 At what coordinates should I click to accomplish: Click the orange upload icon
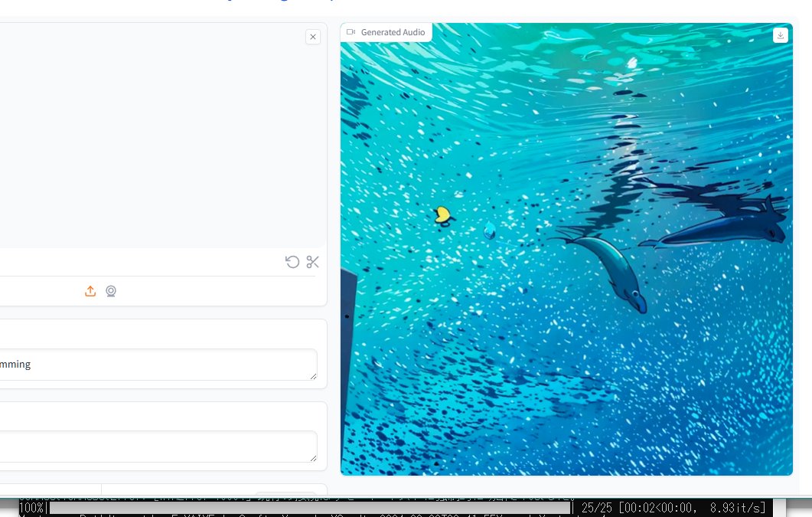coord(90,291)
